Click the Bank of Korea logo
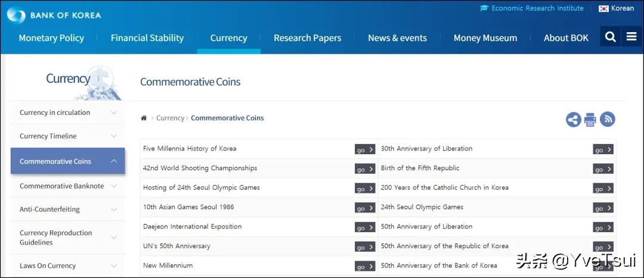644x278 pixels. [54, 15]
